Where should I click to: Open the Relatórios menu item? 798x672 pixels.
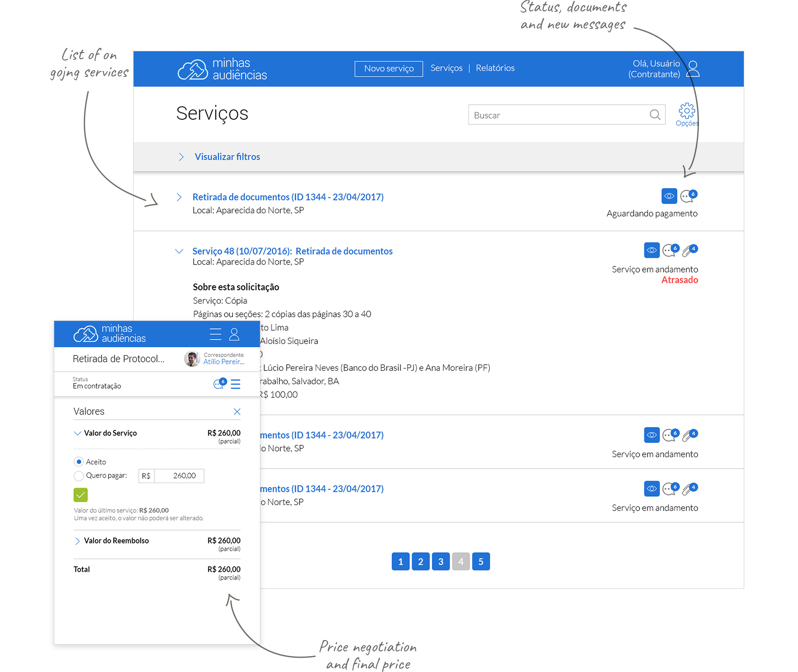point(495,68)
